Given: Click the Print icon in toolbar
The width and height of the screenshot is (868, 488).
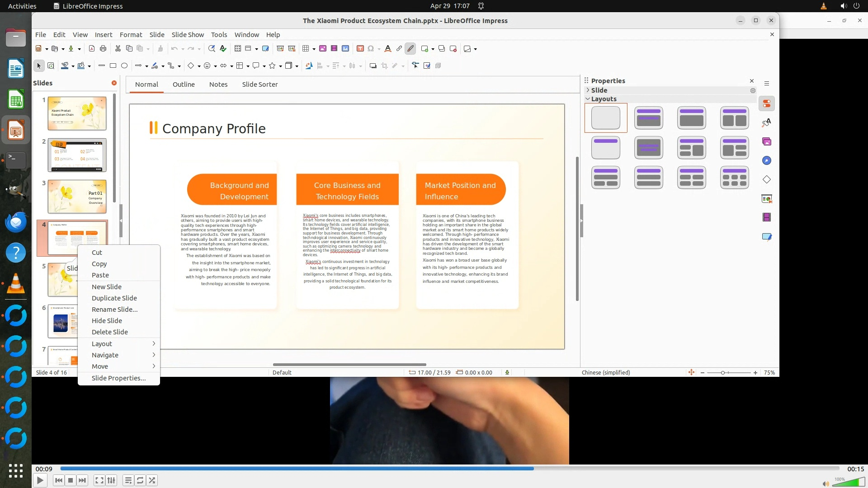Looking at the screenshot, I should [103, 49].
